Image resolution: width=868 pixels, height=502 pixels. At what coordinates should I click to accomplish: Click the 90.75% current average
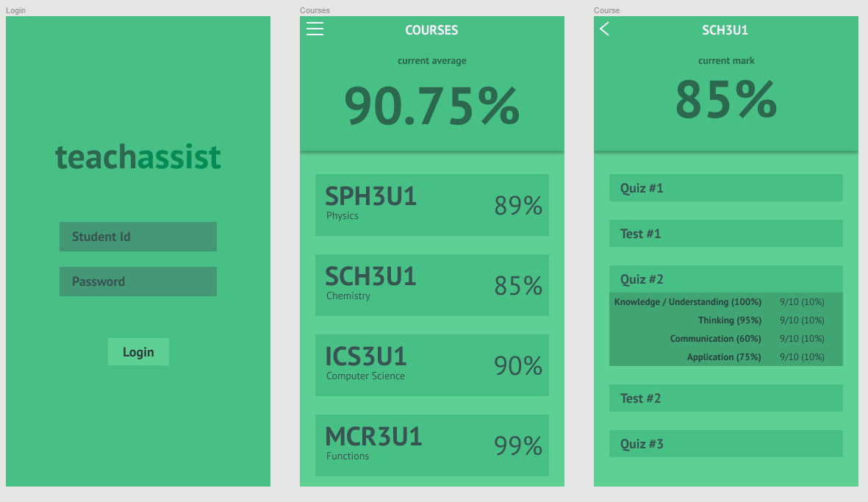431,106
